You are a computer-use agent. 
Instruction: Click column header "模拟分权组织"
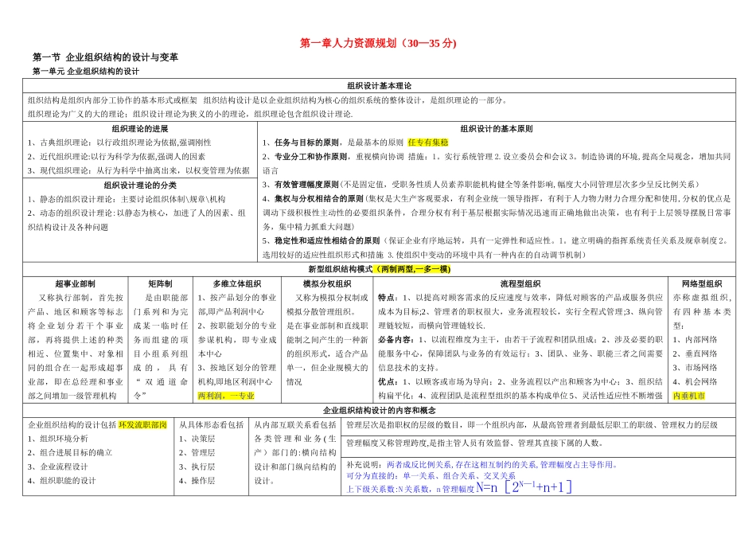coord(327,283)
